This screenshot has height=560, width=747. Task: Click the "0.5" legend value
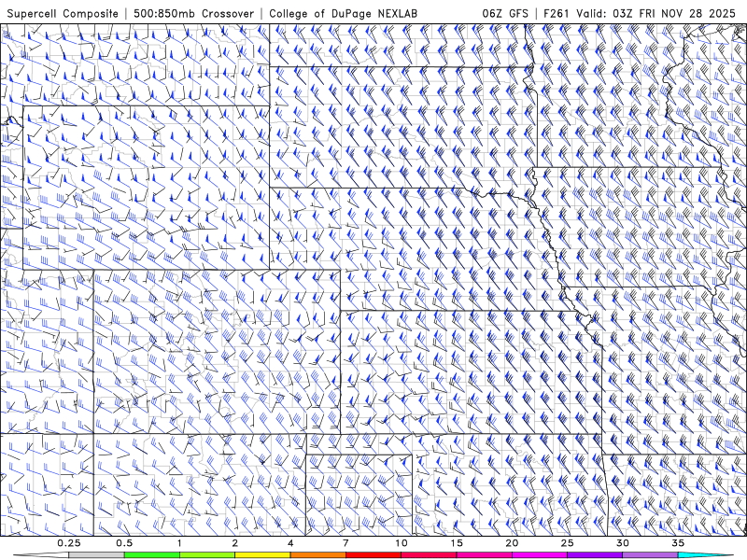[x=124, y=543]
